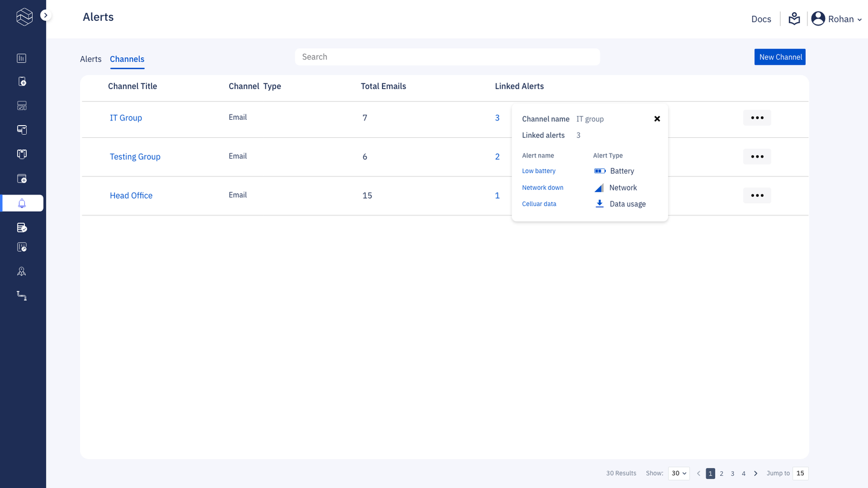Click the Channel Type column header

255,86
